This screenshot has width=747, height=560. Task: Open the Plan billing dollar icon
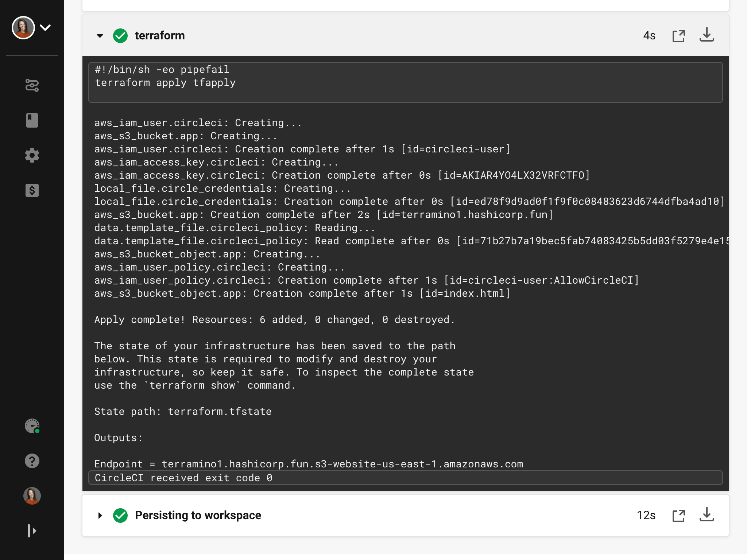[32, 190]
